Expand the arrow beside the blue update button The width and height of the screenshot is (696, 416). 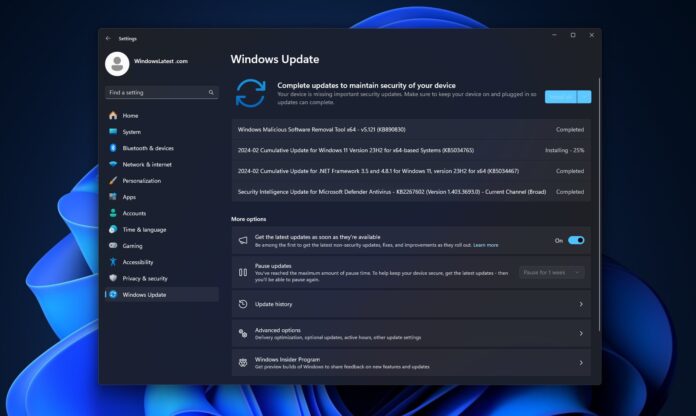tap(585, 97)
